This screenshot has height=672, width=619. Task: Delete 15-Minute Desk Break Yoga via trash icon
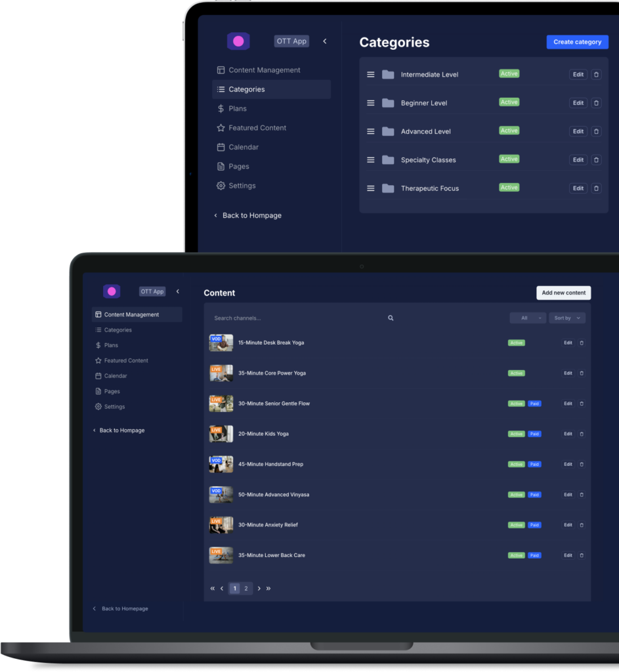[584, 343]
